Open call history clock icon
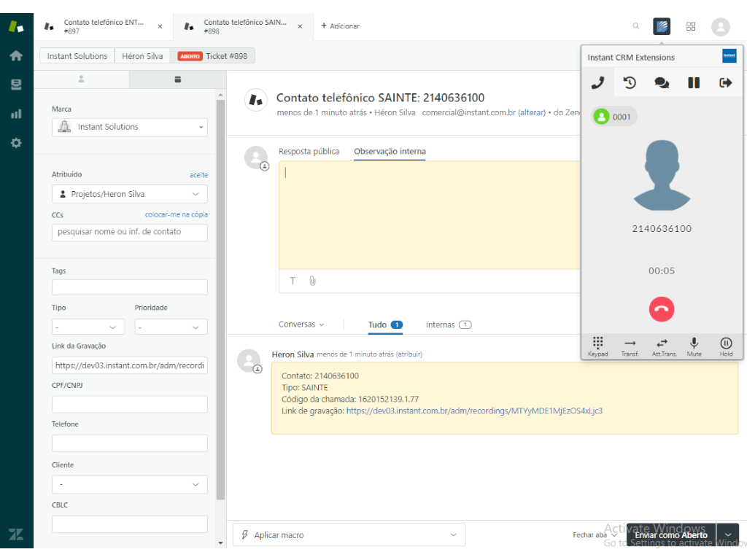 (x=630, y=83)
